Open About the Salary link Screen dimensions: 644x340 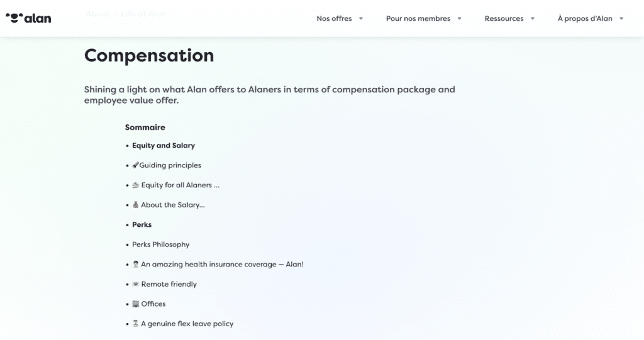(x=173, y=205)
